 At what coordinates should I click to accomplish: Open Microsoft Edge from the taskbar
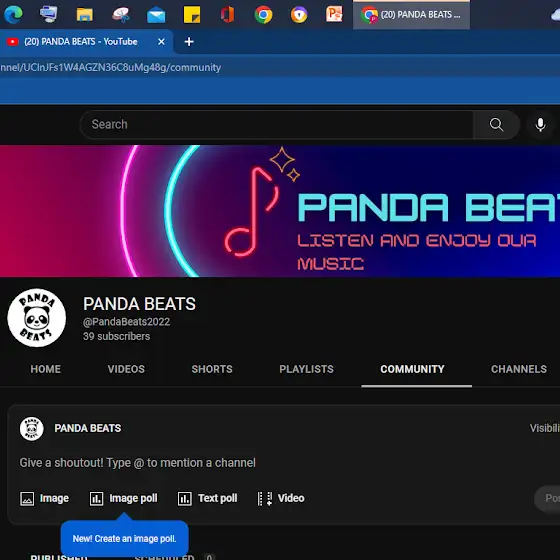(13, 14)
